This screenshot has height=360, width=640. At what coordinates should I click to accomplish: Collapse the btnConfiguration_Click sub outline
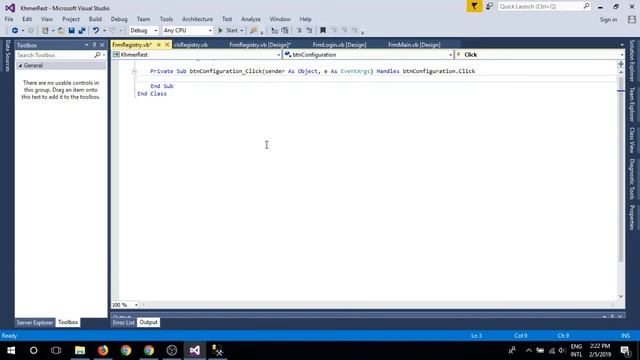click(134, 71)
